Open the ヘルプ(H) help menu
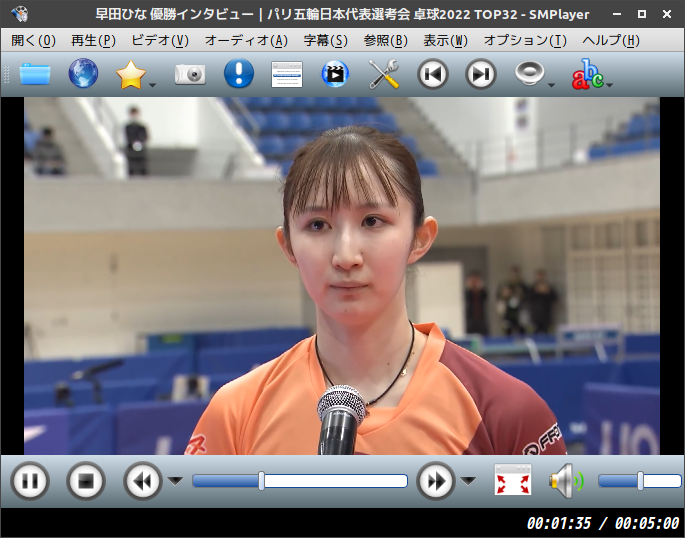 click(611, 41)
